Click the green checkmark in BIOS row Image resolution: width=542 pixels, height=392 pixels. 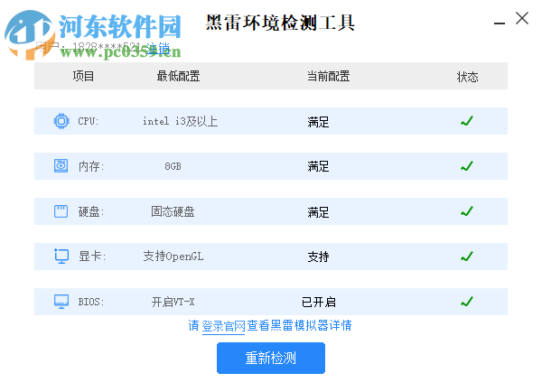pyautogui.click(x=467, y=302)
